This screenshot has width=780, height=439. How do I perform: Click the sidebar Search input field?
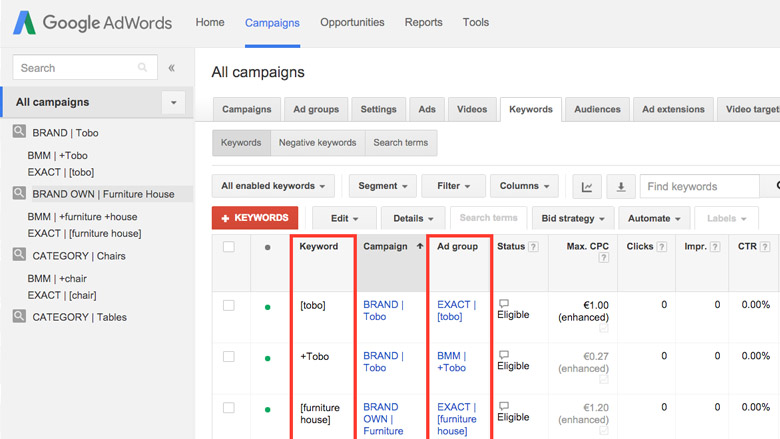pyautogui.click(x=85, y=68)
